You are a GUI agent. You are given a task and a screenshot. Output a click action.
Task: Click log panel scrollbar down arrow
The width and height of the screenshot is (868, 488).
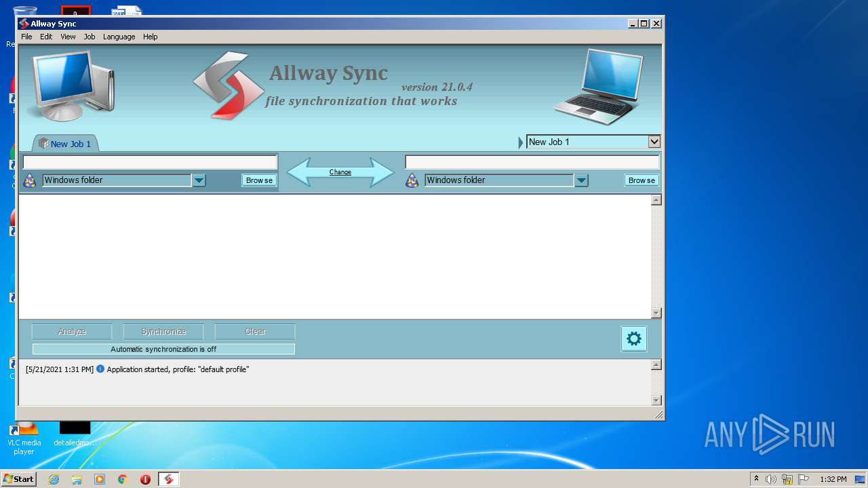(x=656, y=400)
